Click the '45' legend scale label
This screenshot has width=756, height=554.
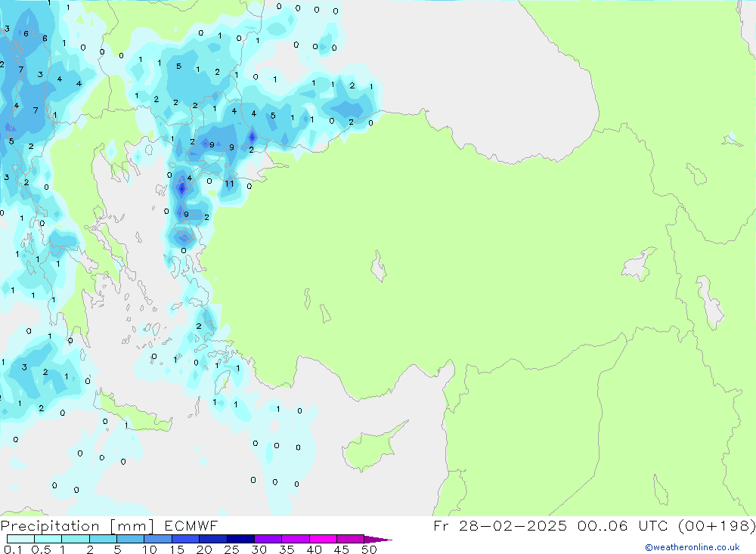[x=342, y=549]
